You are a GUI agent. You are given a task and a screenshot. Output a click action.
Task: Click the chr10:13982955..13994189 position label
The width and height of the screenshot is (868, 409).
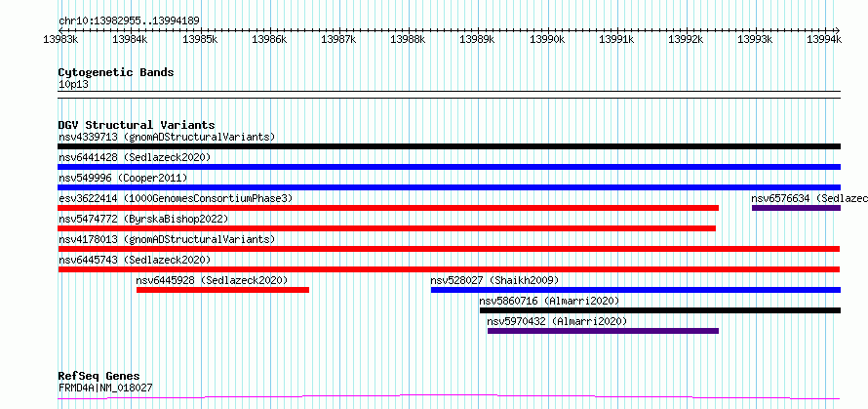[129, 21]
